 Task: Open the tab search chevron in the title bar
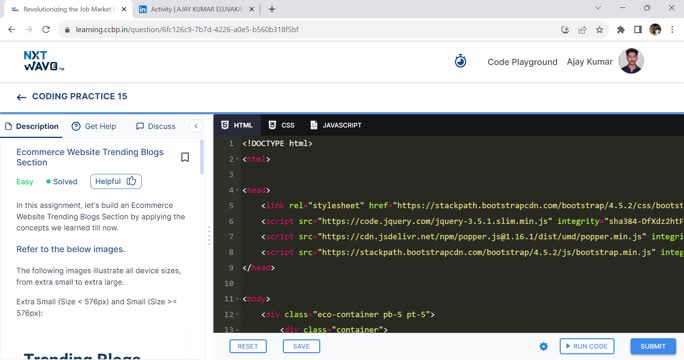(598, 8)
